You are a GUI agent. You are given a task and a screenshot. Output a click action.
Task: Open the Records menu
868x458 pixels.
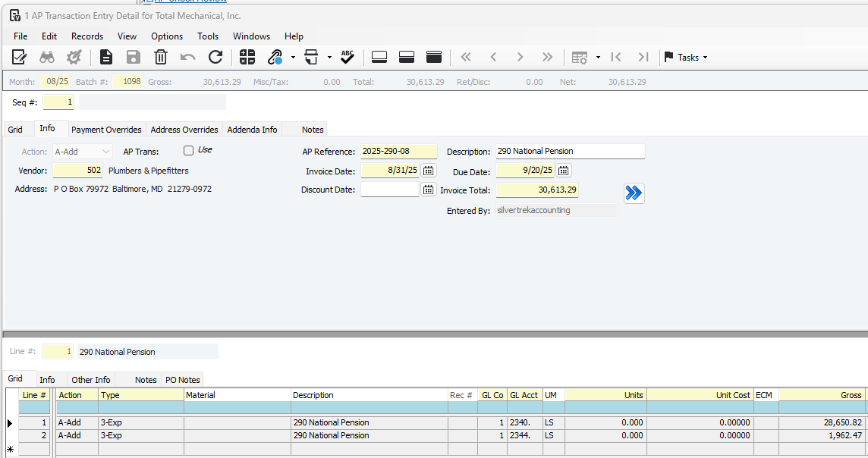87,36
